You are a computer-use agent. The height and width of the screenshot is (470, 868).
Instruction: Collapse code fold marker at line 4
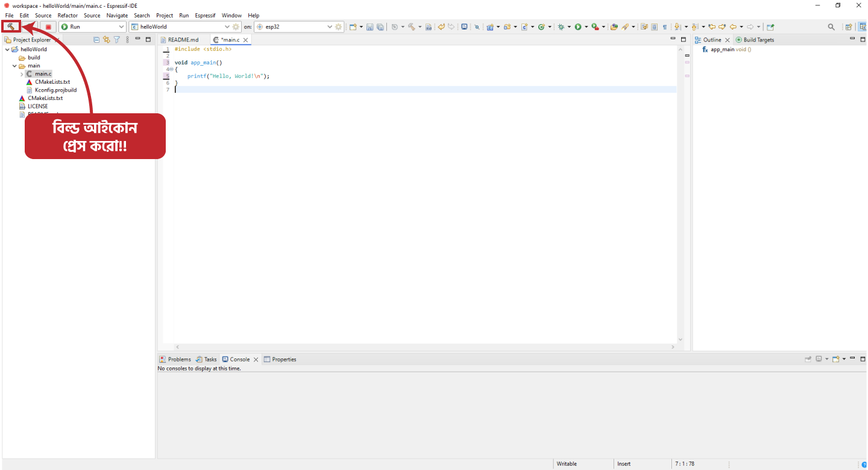click(171, 69)
